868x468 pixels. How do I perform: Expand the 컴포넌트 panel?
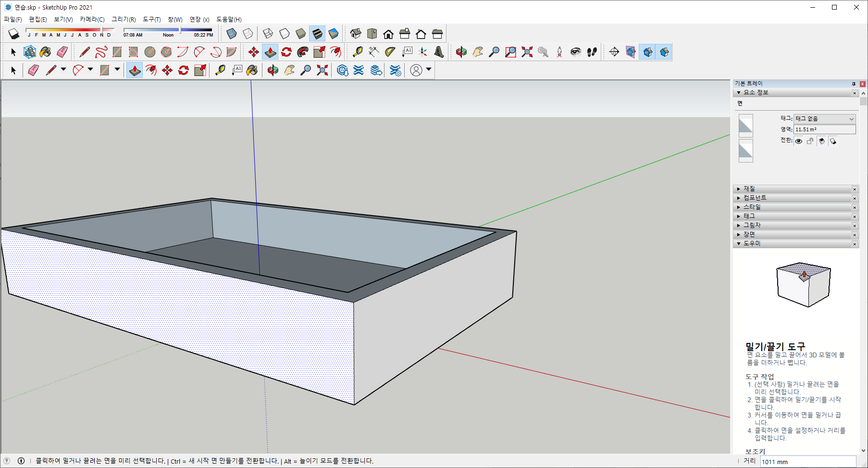[795, 198]
